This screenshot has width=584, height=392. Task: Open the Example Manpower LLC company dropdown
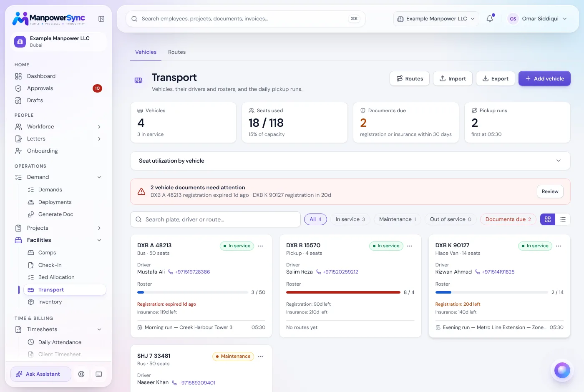pyautogui.click(x=436, y=19)
